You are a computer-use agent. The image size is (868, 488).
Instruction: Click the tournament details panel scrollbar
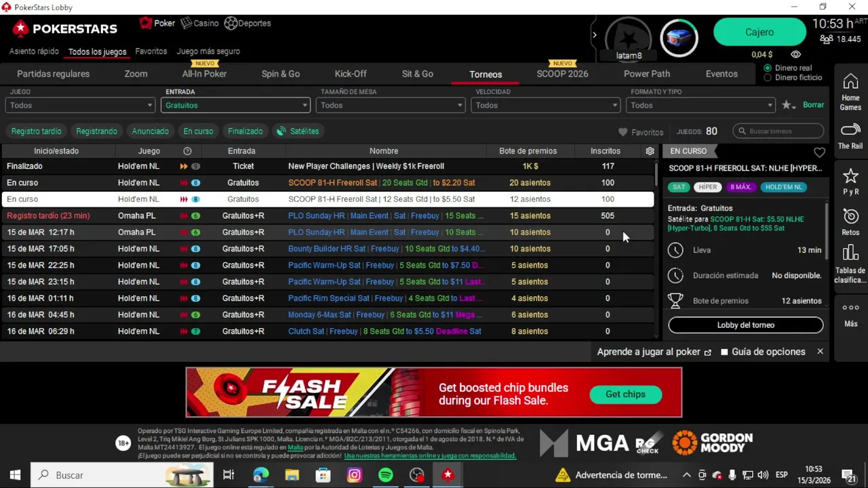click(827, 230)
